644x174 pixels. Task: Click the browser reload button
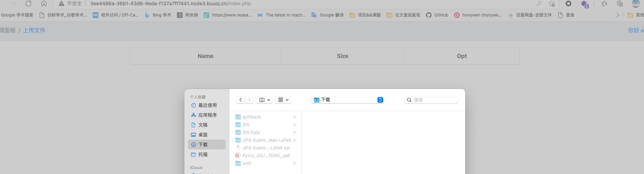pyautogui.click(x=28, y=4)
